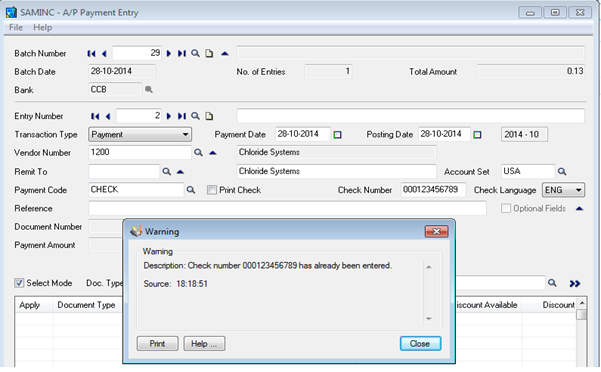Create new entry with page icon
Viewport: 601px width, 372px height.
(209, 116)
